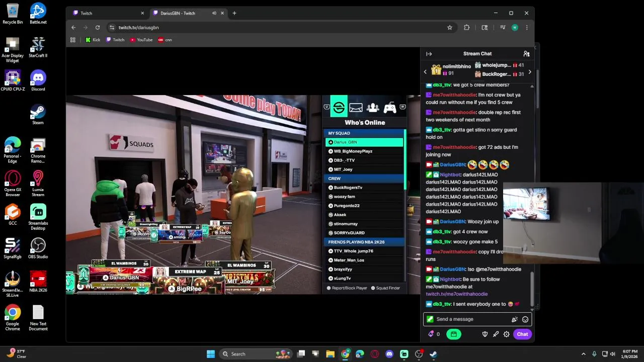Open Discord from the taskbar
This screenshot has width=644, height=362.
point(389,354)
